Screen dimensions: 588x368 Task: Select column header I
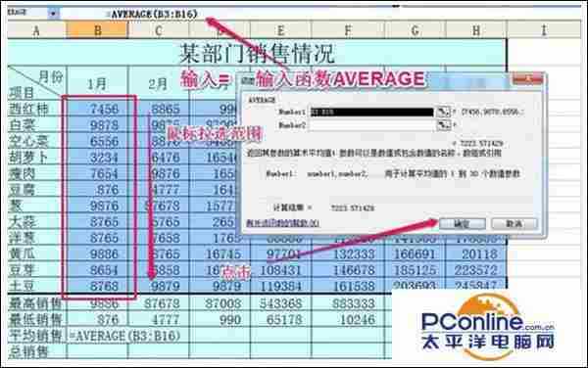coord(543,30)
